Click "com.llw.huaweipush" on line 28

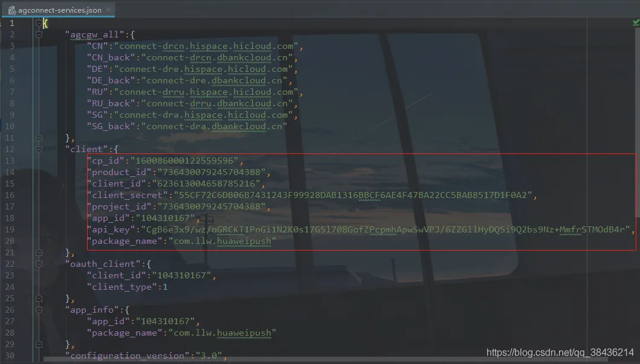click(x=222, y=333)
